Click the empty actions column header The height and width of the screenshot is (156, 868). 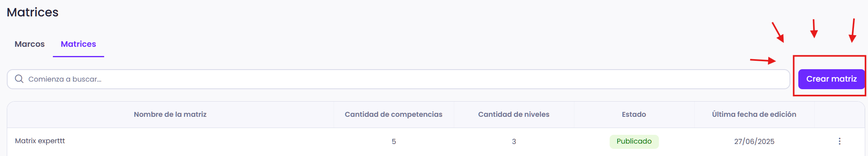tap(840, 114)
